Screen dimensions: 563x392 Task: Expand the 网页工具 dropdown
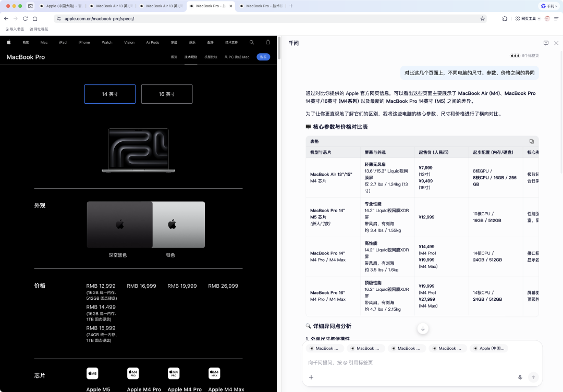point(528,19)
